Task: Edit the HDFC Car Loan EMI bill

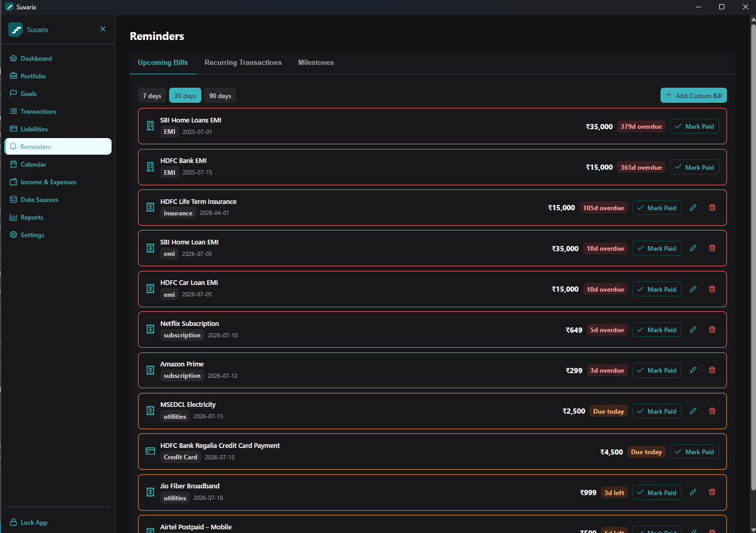Action: tap(693, 289)
